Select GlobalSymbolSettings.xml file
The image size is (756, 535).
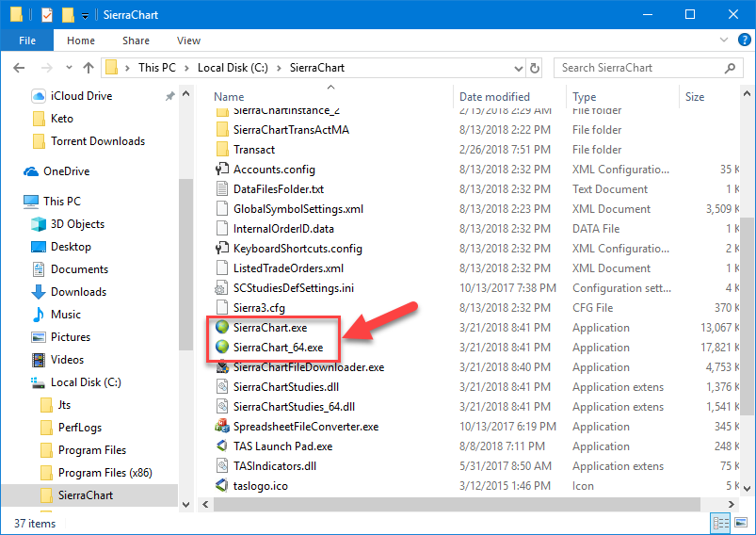(298, 209)
